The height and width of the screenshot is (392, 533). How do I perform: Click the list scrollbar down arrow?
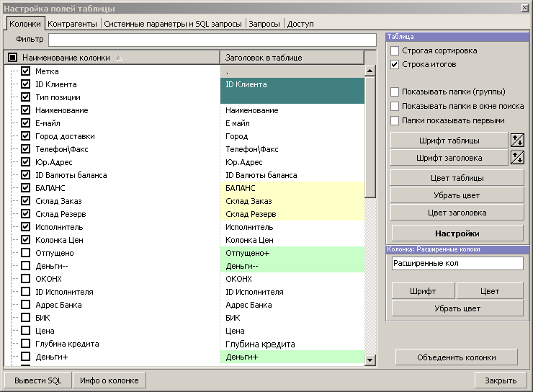369,360
